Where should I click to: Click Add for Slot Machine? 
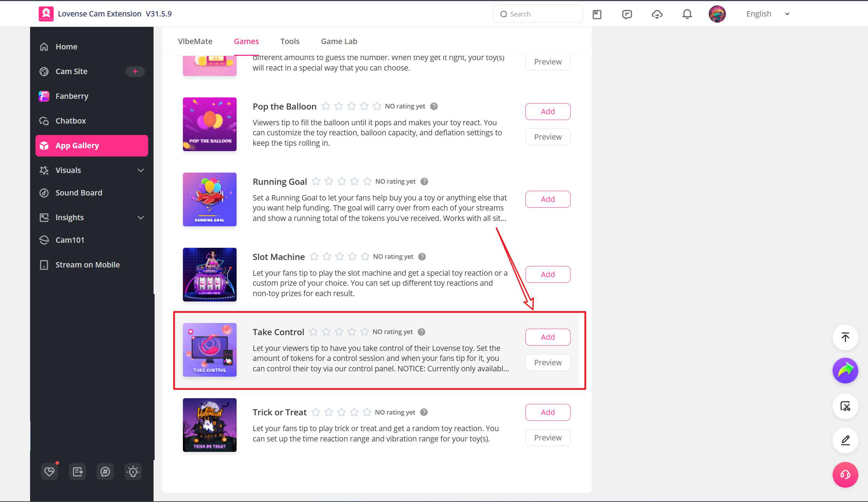point(548,274)
